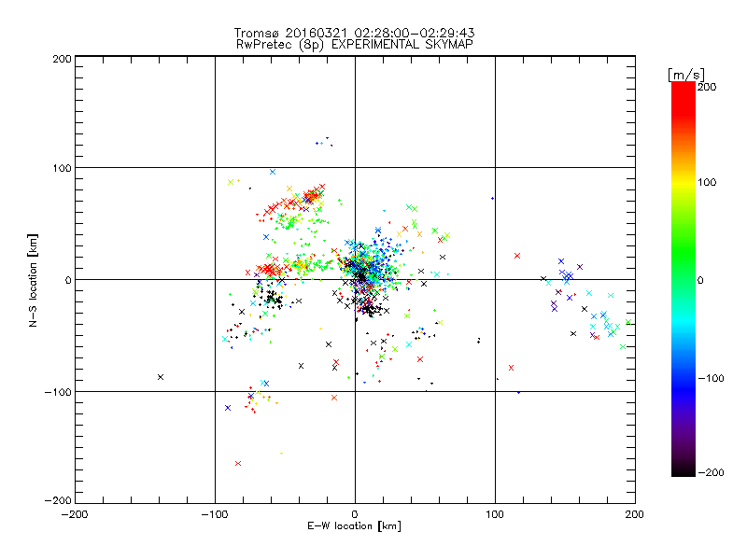
Task: Click the colorbar label '-200'
Action: [711, 472]
